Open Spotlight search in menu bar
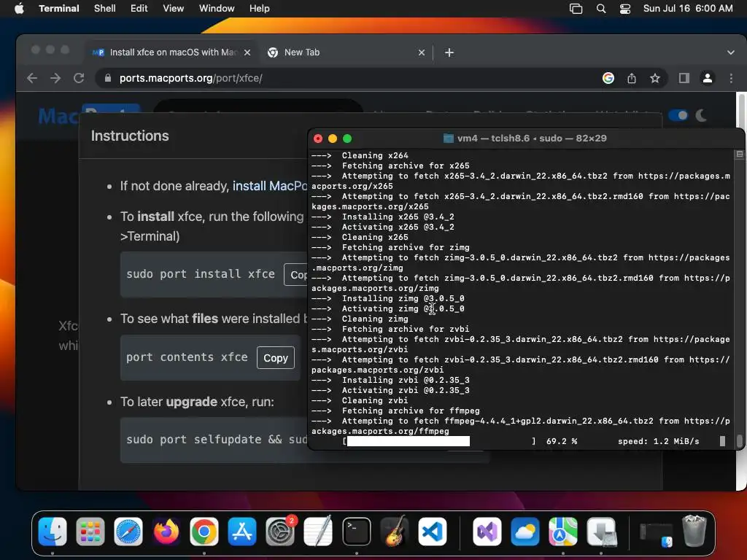Image resolution: width=747 pixels, height=560 pixels. point(601,9)
